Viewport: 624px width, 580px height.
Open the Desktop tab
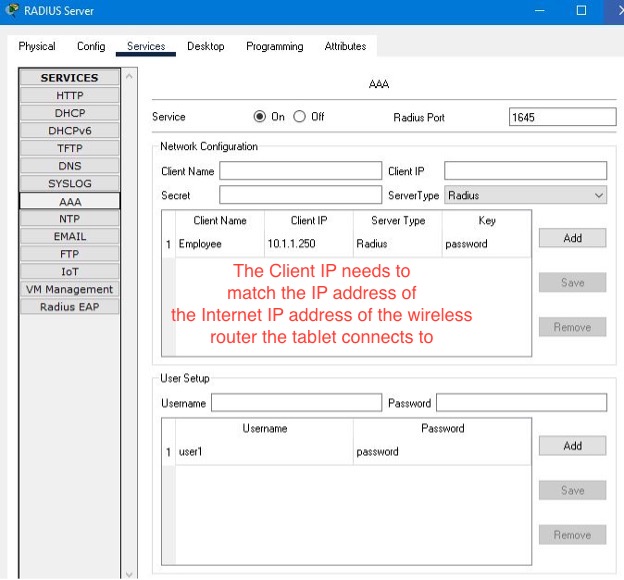click(x=206, y=47)
